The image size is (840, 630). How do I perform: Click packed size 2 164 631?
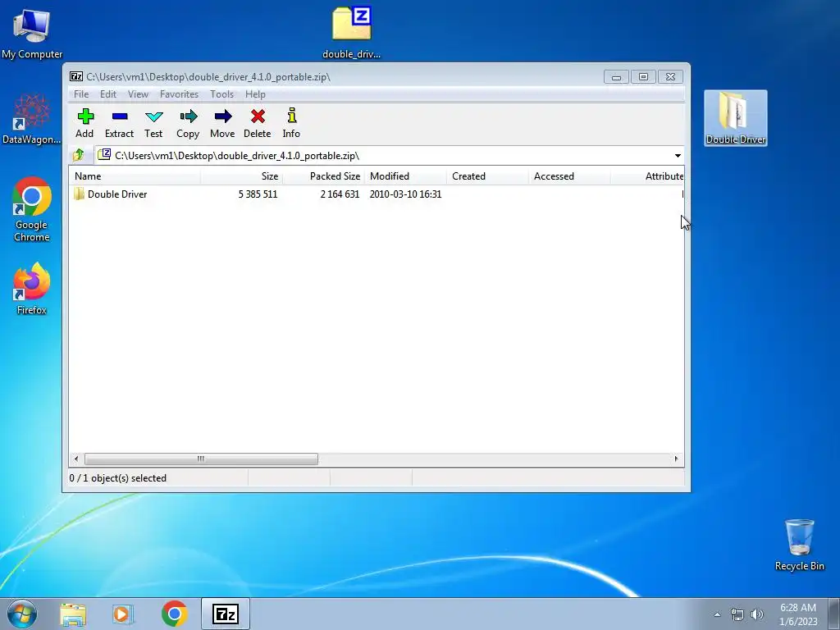(340, 194)
